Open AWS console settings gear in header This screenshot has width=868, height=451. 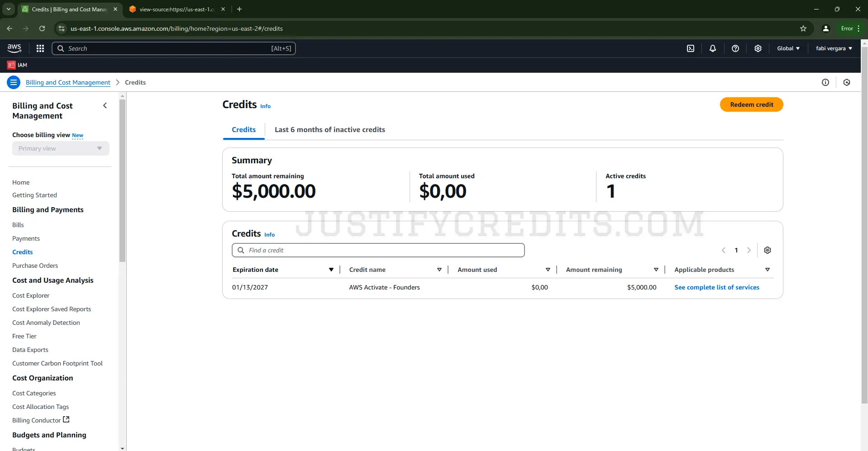758,48
